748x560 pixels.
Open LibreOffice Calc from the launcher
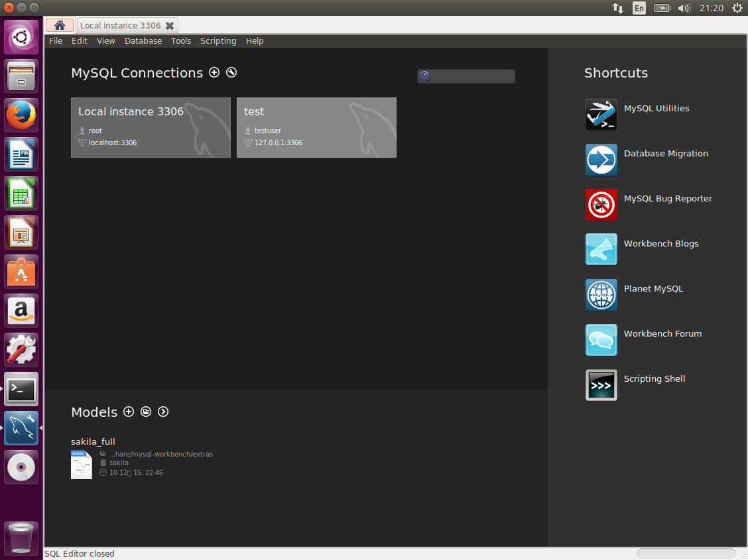tap(21, 194)
